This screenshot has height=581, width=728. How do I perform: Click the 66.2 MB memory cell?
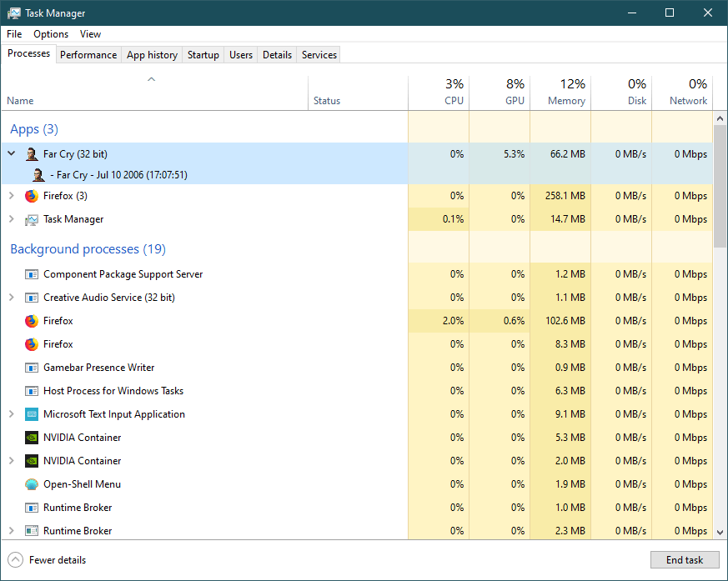560,154
